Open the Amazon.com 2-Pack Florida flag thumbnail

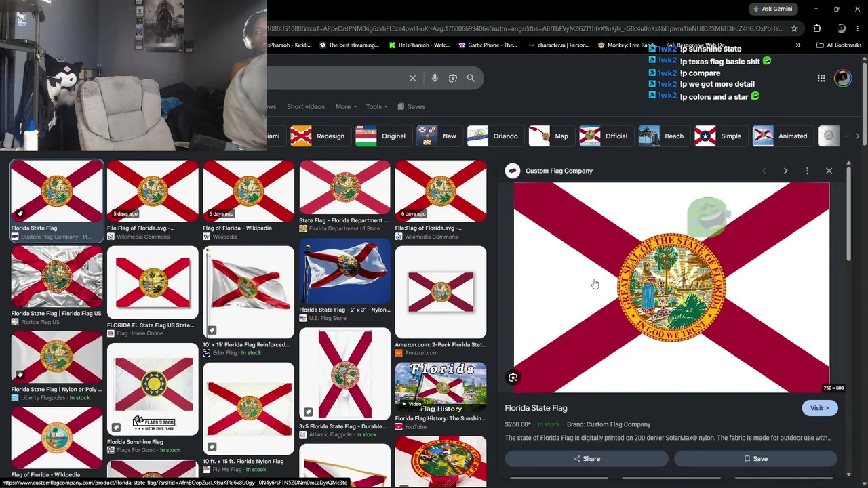pyautogui.click(x=441, y=292)
